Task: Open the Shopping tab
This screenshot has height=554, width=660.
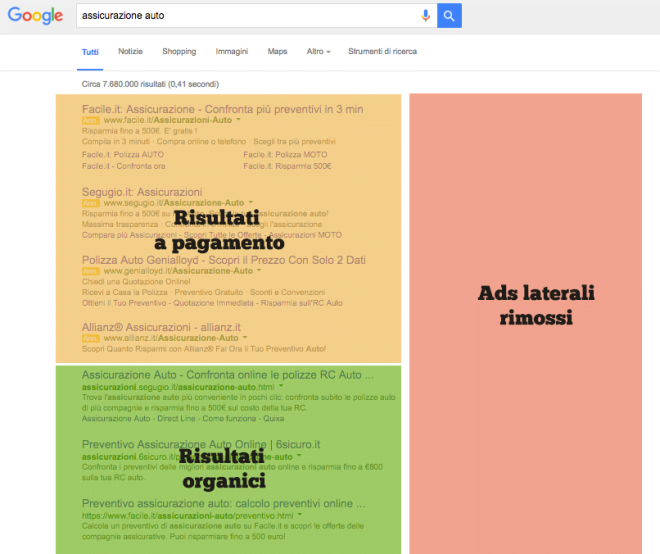Action: [x=179, y=51]
